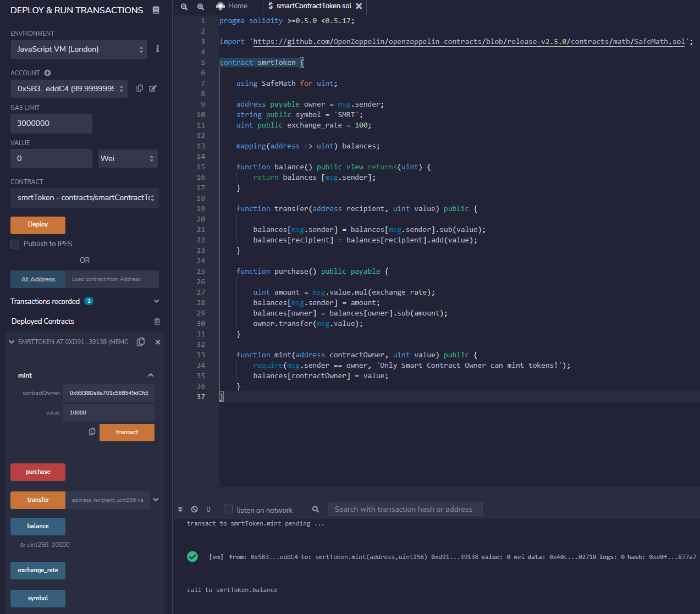The height and width of the screenshot is (614, 700).
Task: Switch to the Home tab
Action: point(232,6)
